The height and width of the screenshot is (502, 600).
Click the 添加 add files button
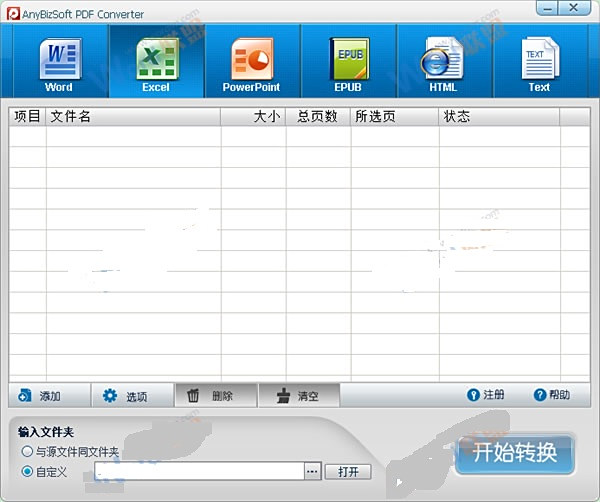[49, 396]
